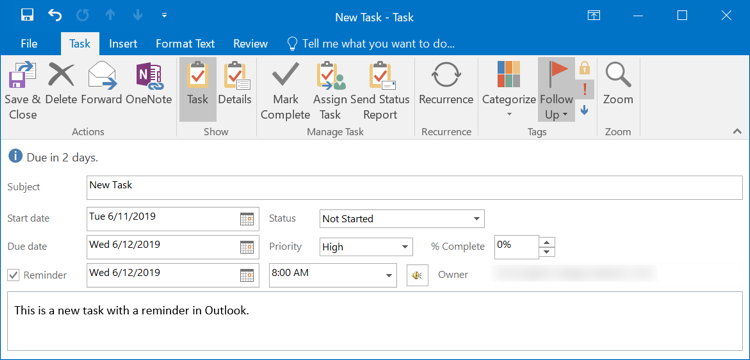This screenshot has height=360, width=750.
Task: Click the Reminder date field
Action: tap(173, 275)
